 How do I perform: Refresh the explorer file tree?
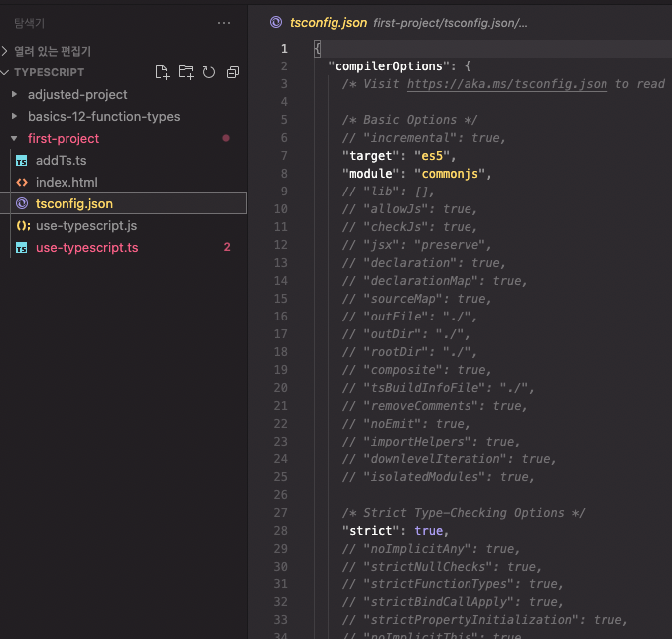[209, 72]
